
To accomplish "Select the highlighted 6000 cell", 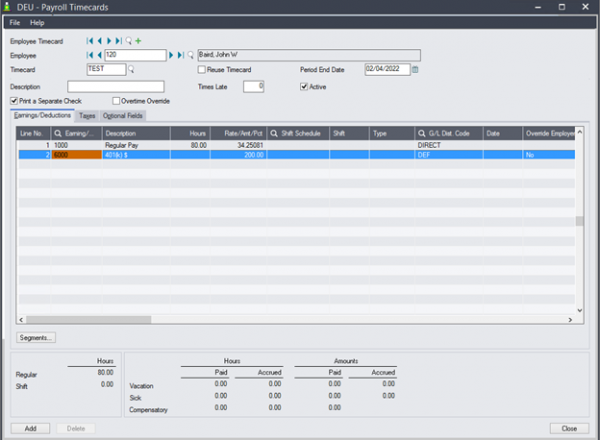I will tap(77, 155).
